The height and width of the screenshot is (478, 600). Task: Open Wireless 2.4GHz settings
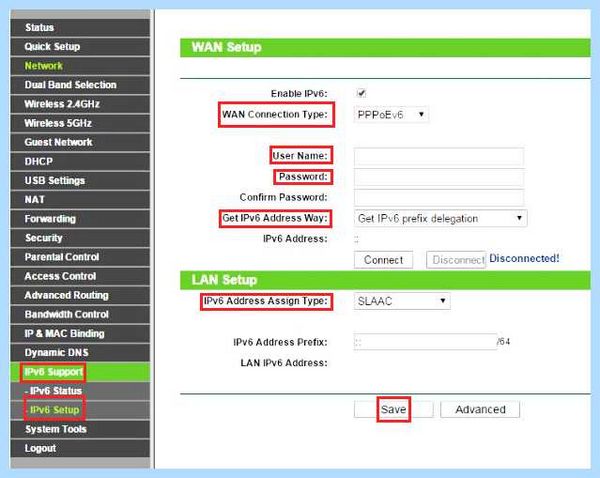[80, 104]
